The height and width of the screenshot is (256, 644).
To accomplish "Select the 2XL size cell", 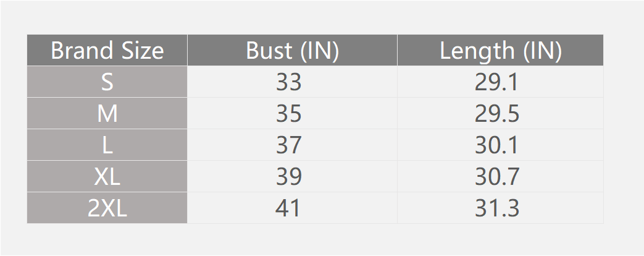I will [x=107, y=208].
